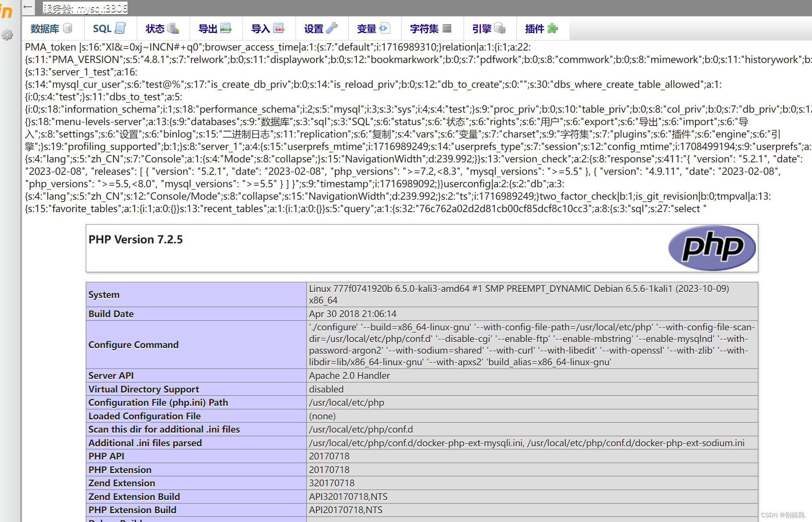
Task: Open the 插件 (Plugins) tab
Action: coord(542,28)
